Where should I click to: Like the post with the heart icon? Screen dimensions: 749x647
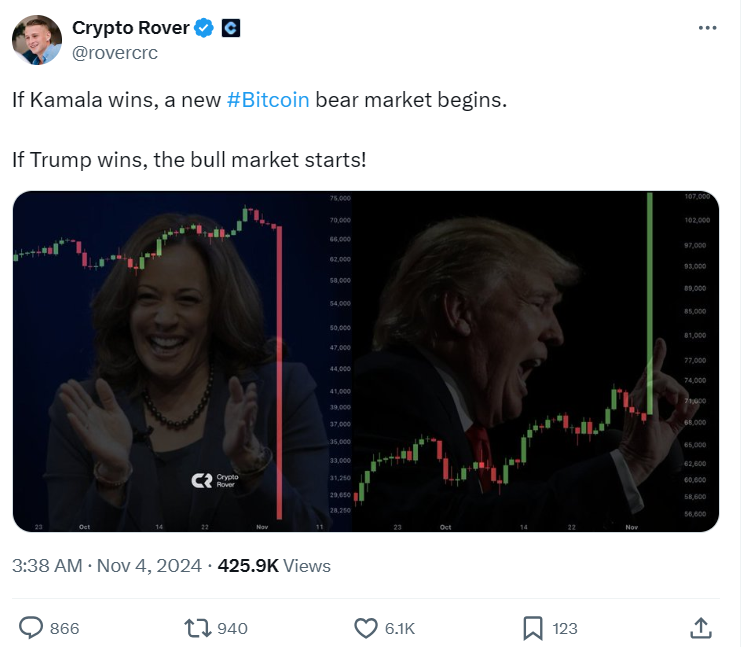click(x=365, y=628)
